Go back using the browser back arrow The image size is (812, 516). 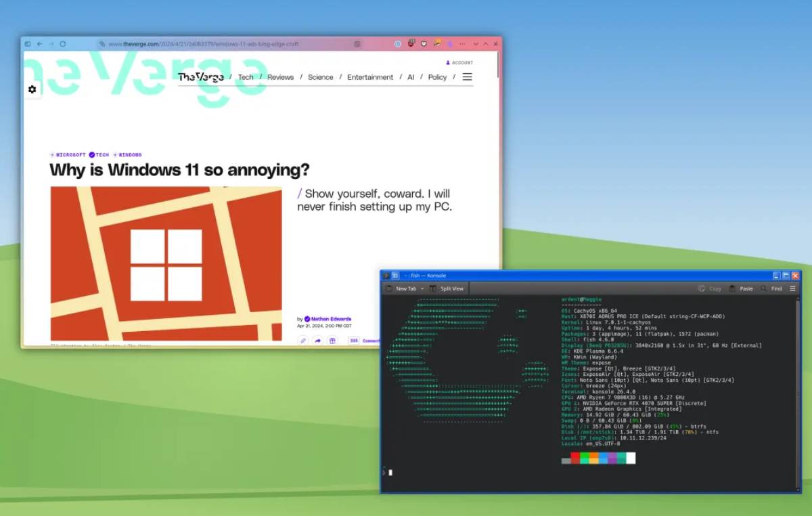coord(39,44)
